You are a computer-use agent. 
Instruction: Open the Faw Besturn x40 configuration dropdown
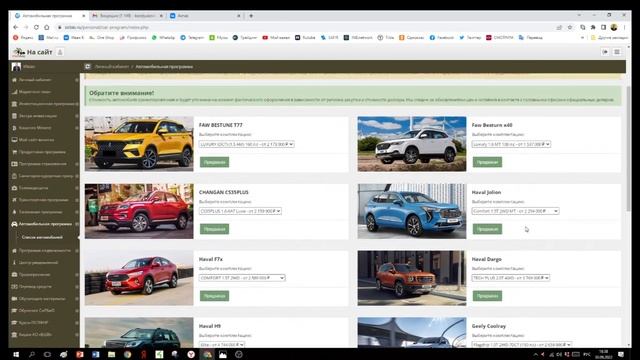click(511, 144)
